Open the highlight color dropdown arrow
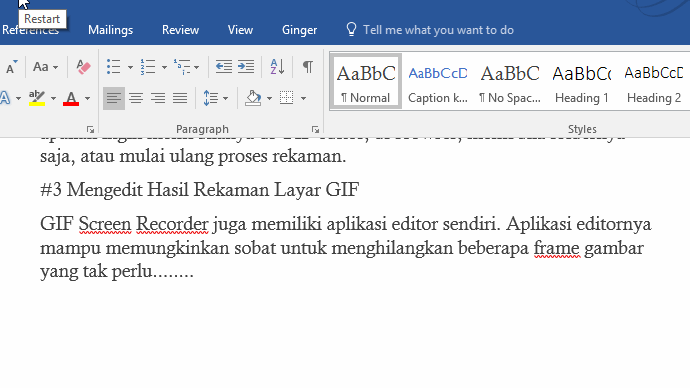 (x=53, y=99)
